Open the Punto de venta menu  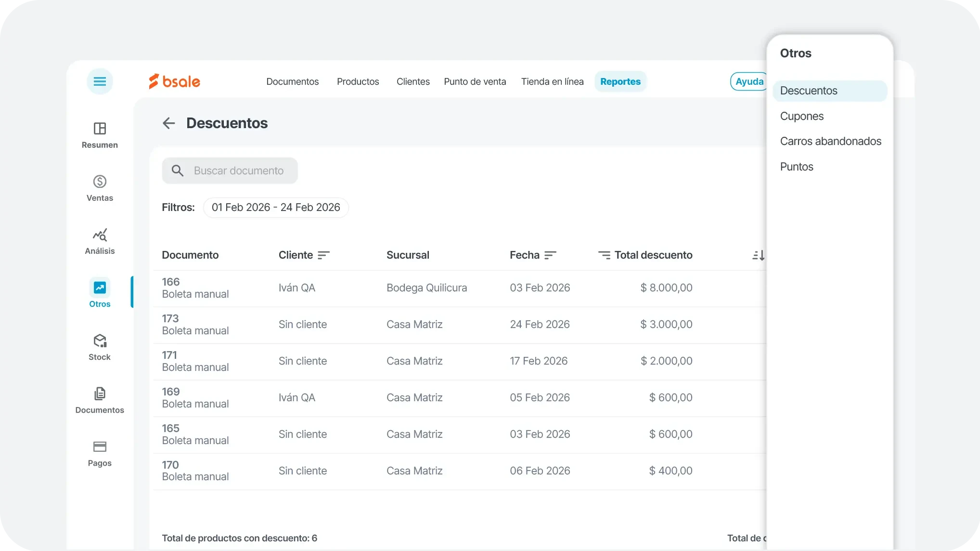475,81
